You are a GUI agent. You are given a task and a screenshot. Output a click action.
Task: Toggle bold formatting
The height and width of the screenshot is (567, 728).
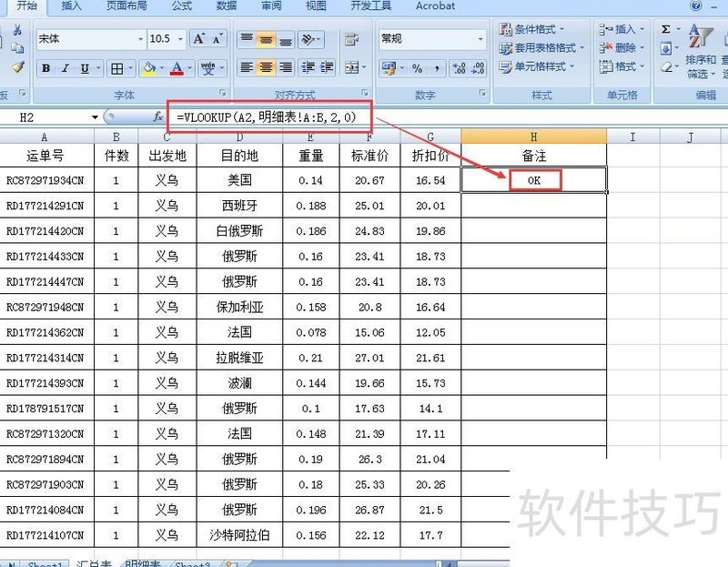45,68
